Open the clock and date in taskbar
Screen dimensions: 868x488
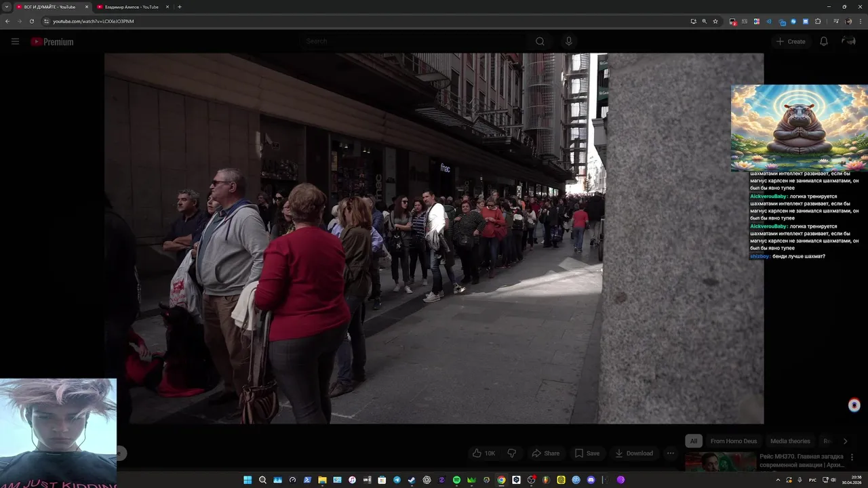pos(852,480)
